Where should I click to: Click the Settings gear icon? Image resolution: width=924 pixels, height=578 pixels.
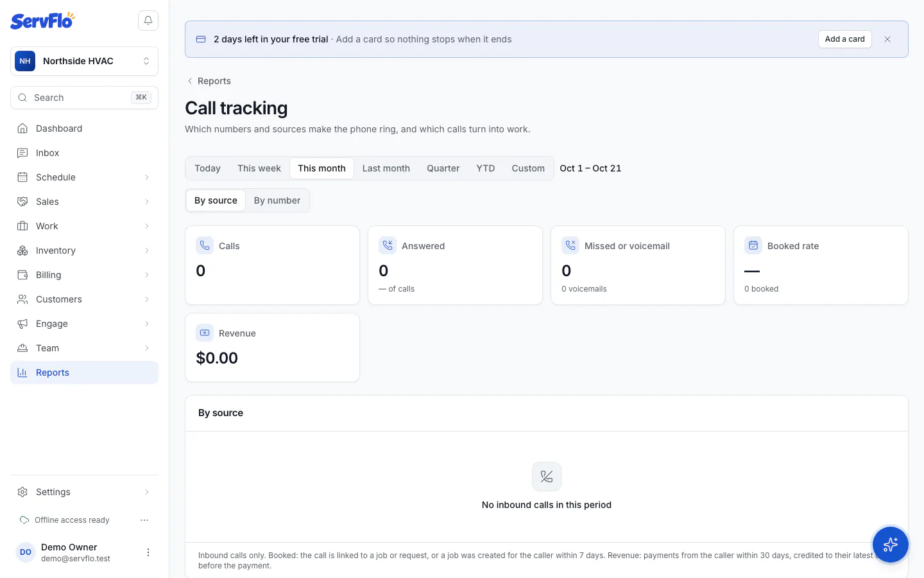click(22, 492)
